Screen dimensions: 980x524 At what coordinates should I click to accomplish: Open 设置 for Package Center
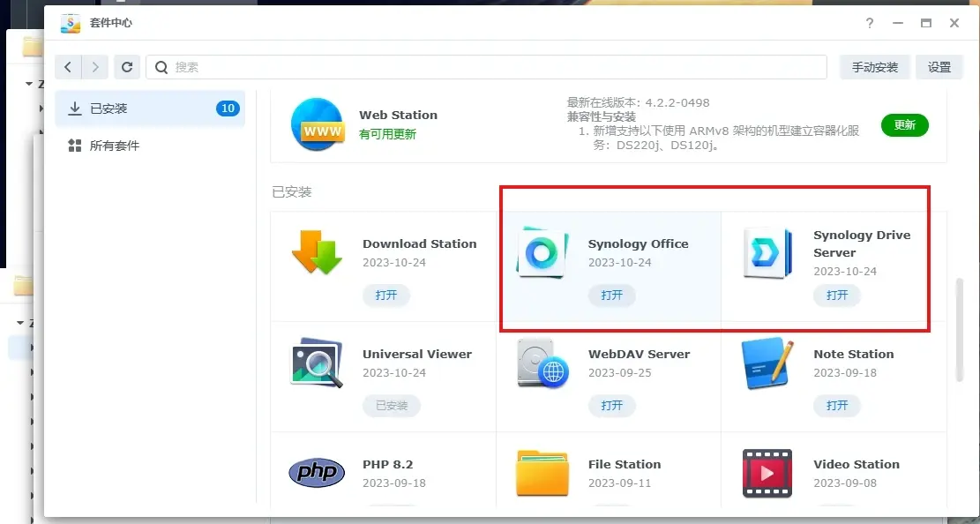[x=939, y=67]
